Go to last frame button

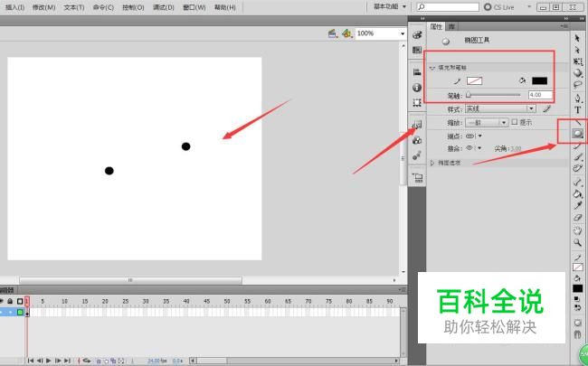tap(67, 361)
